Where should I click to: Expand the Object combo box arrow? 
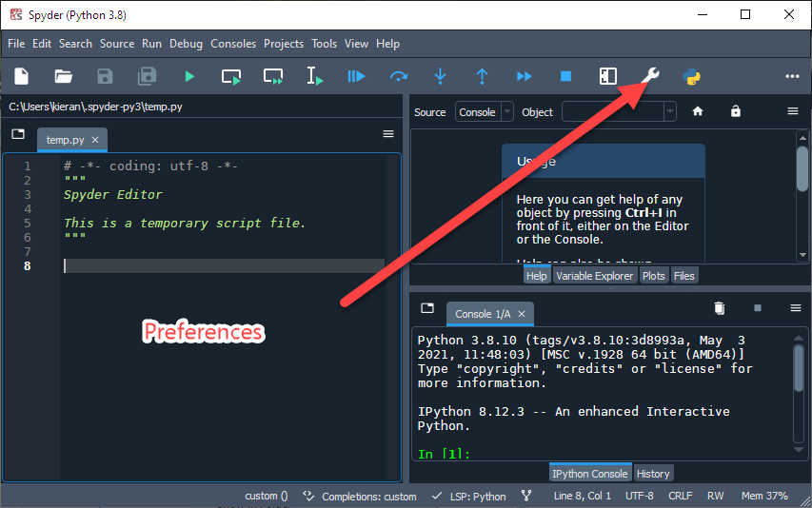tap(670, 111)
